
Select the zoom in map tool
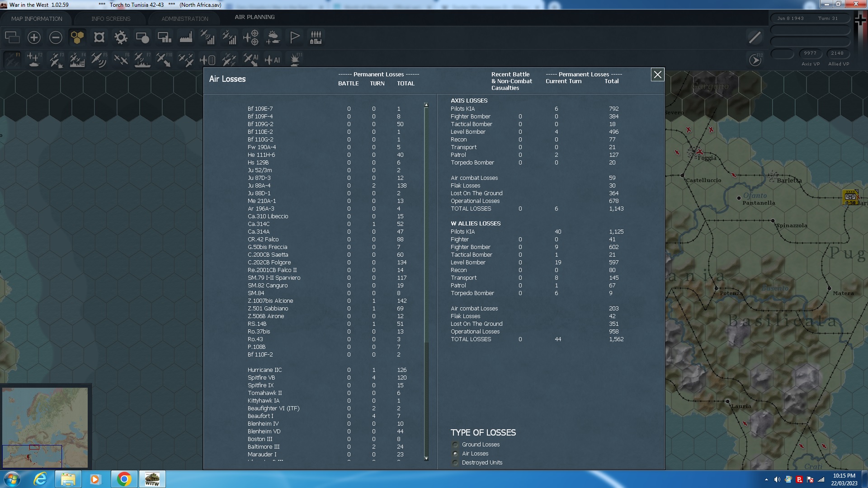coord(34,38)
